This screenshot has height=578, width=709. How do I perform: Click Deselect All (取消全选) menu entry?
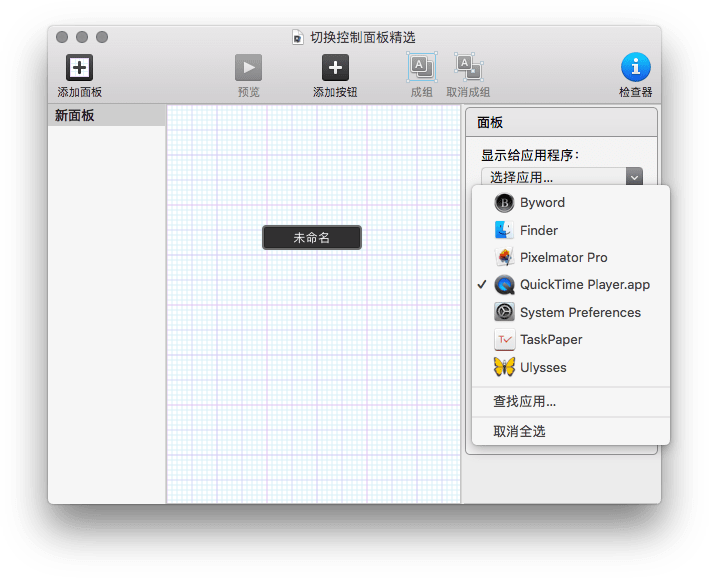click(x=519, y=432)
